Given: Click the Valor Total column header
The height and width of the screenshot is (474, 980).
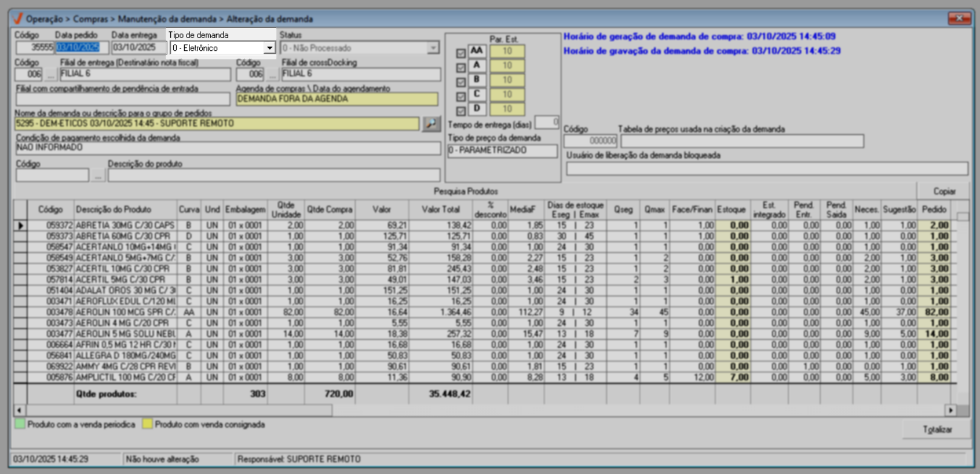Looking at the screenshot, I should pyautogui.click(x=440, y=210).
